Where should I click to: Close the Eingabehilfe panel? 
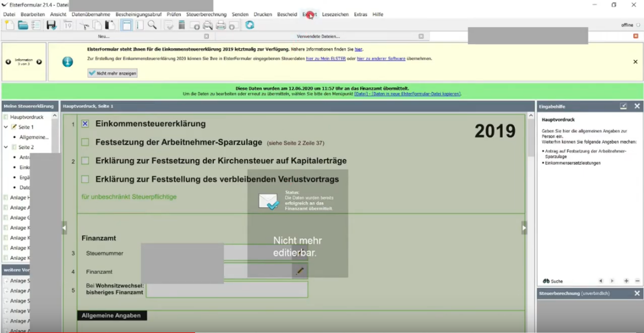click(637, 106)
